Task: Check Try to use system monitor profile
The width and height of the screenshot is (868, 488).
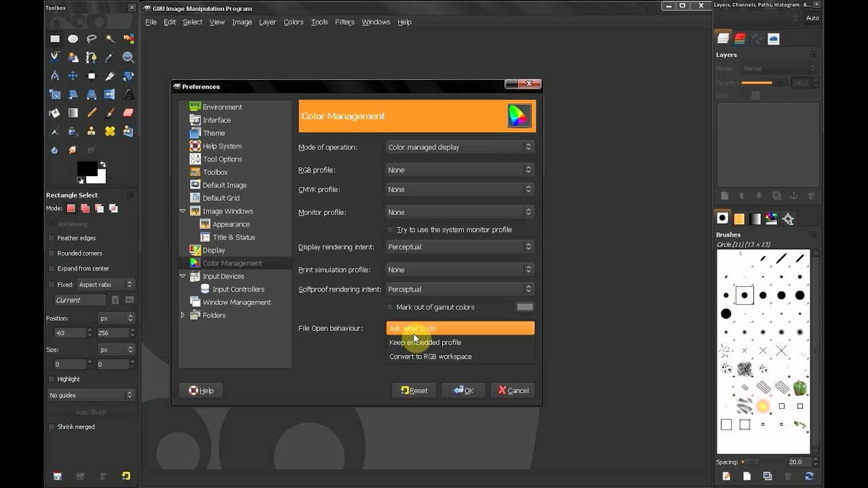Action: [x=390, y=230]
